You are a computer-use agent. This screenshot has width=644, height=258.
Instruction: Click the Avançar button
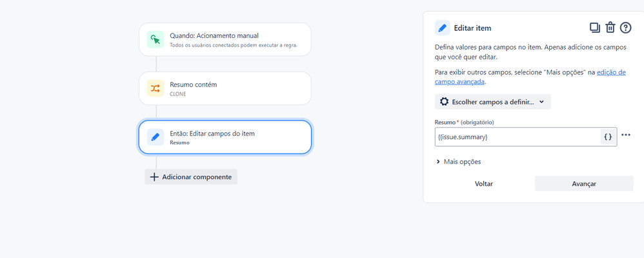click(583, 184)
